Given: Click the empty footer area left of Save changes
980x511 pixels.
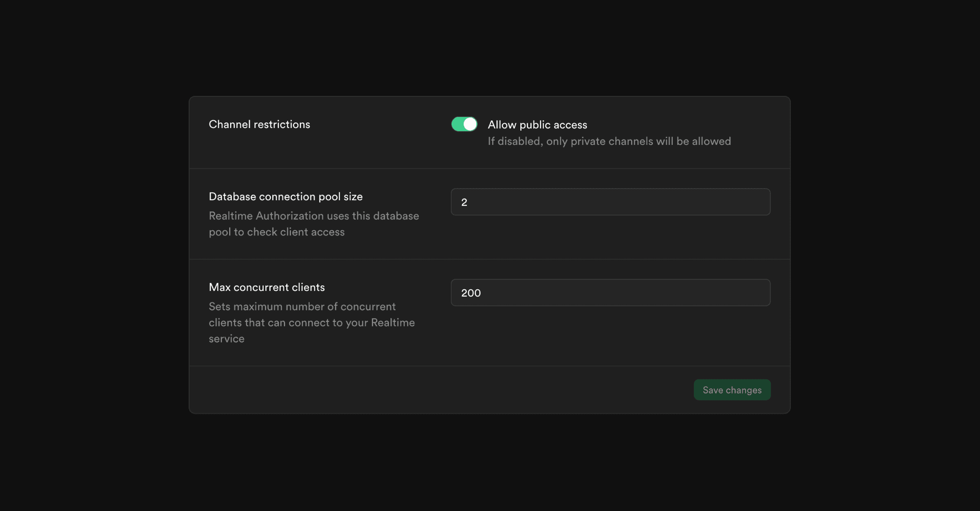Looking at the screenshot, I should click(x=437, y=390).
